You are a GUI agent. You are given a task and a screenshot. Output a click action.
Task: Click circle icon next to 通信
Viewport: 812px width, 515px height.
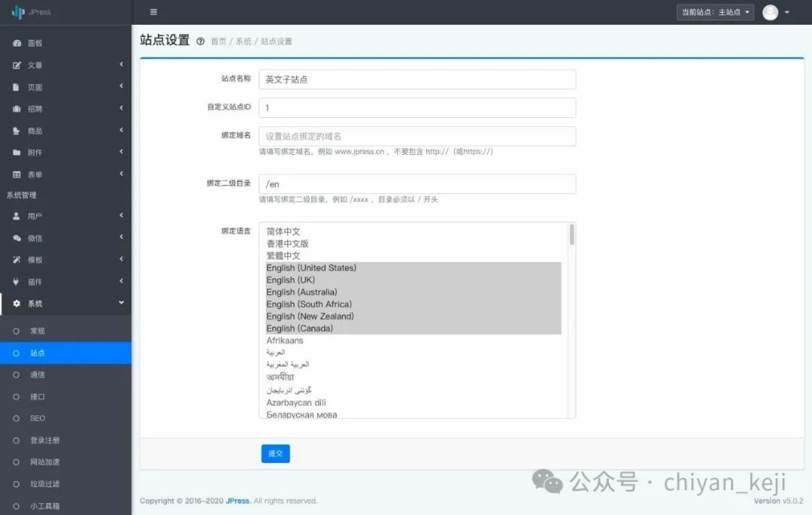point(16,374)
